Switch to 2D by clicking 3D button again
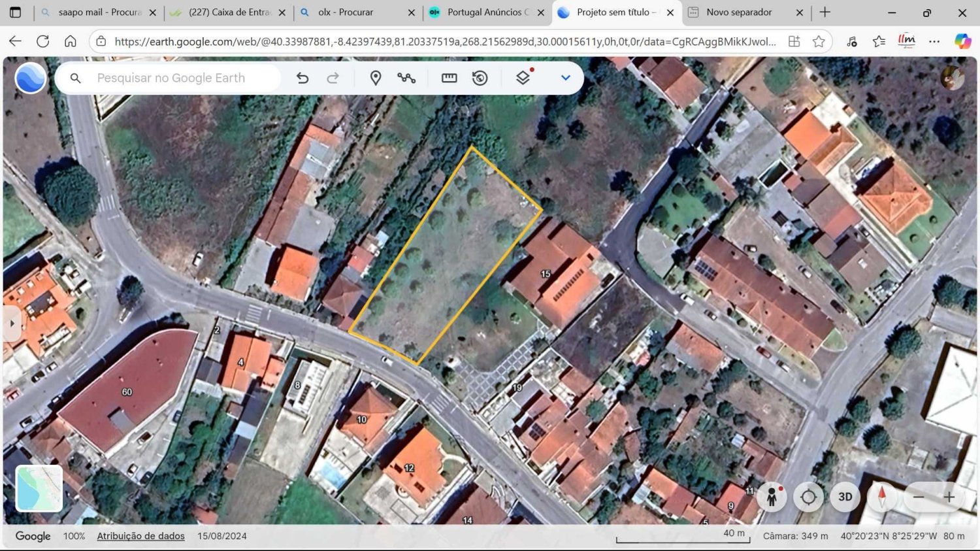The width and height of the screenshot is (980, 551). [845, 497]
